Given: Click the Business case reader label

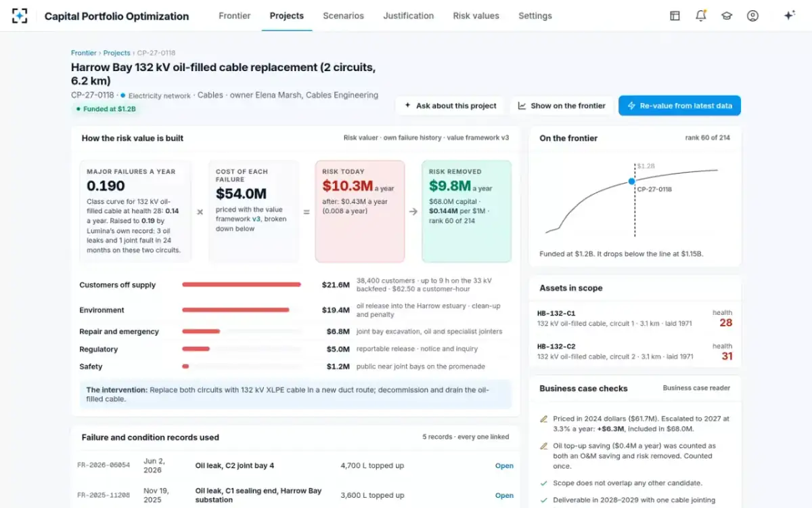Looking at the screenshot, I should pyautogui.click(x=696, y=388).
